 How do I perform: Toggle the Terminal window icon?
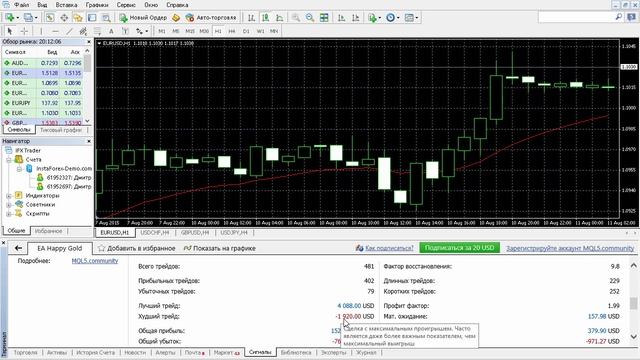pyautogui.click(x=92, y=18)
